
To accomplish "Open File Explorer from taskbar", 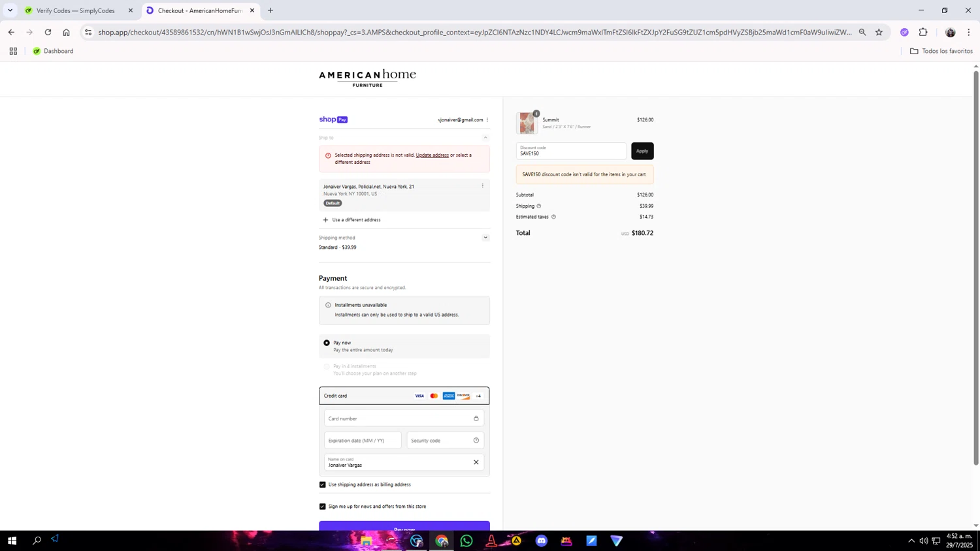I will tap(367, 541).
